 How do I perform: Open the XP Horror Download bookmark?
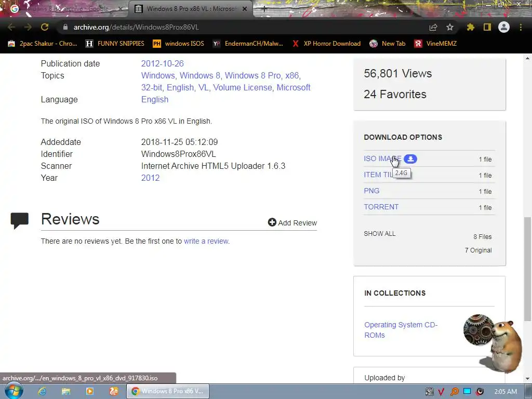tap(326, 44)
